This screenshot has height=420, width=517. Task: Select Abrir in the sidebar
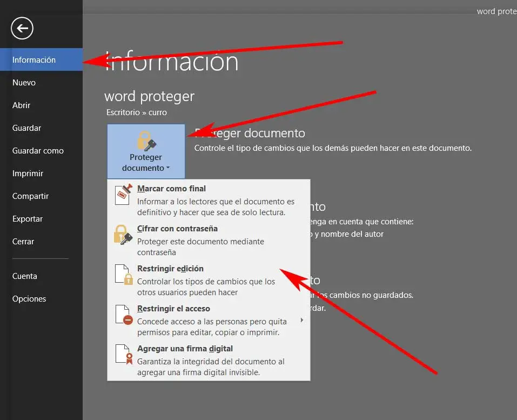pyautogui.click(x=41, y=105)
